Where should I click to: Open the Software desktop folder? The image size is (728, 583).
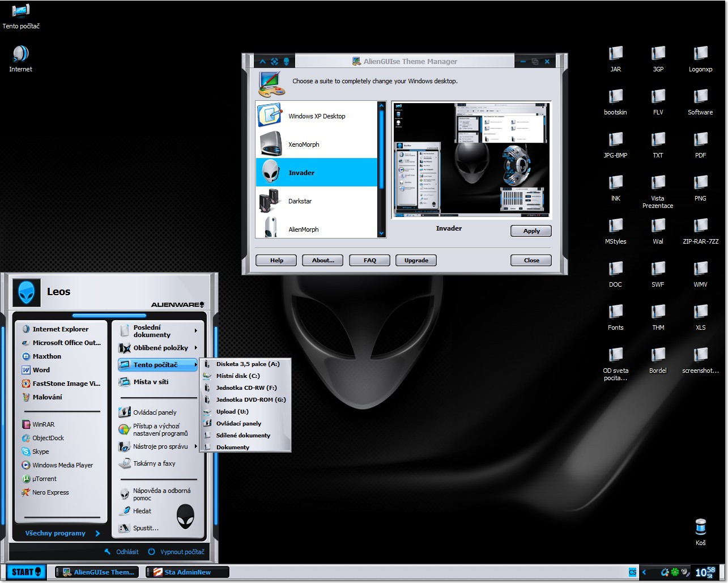[x=701, y=102]
